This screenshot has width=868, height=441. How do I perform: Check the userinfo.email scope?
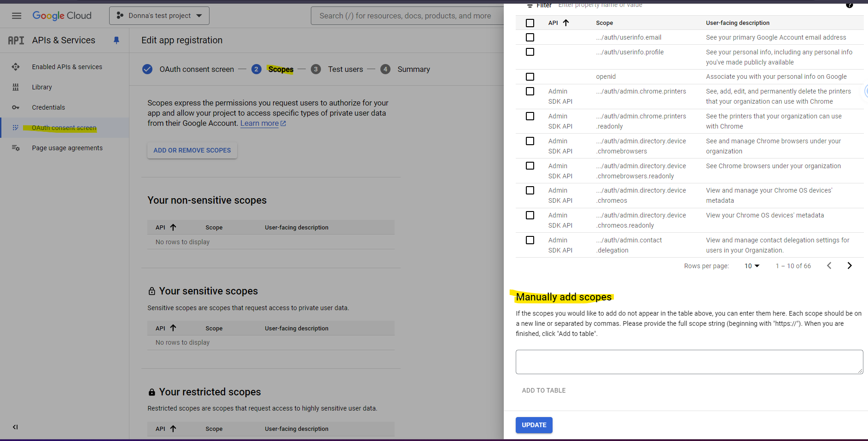530,37
